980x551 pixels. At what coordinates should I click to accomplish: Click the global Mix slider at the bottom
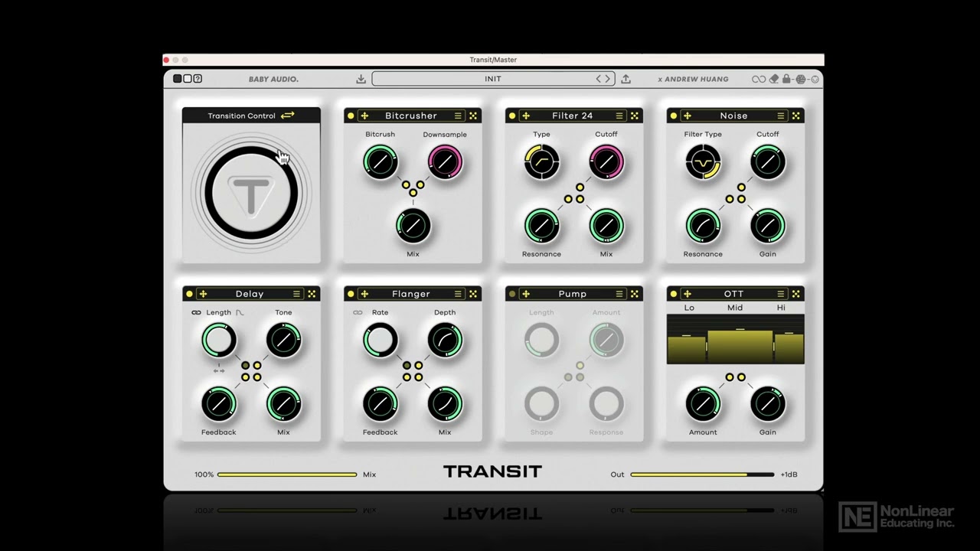287,474
